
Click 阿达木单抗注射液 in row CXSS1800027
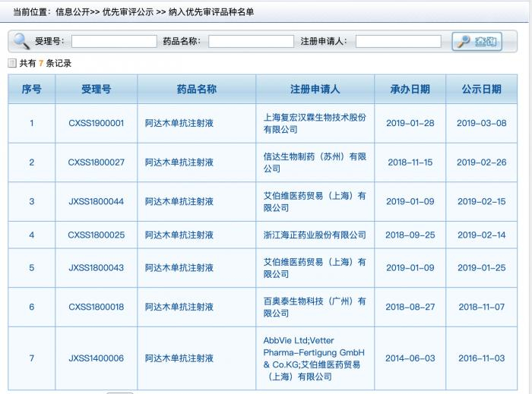[x=179, y=162]
